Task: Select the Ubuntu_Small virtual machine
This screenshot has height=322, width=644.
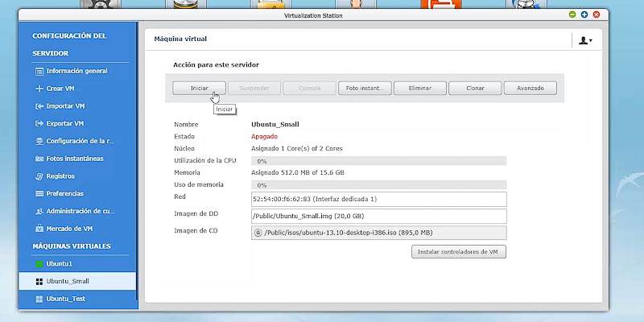Action: click(x=77, y=281)
